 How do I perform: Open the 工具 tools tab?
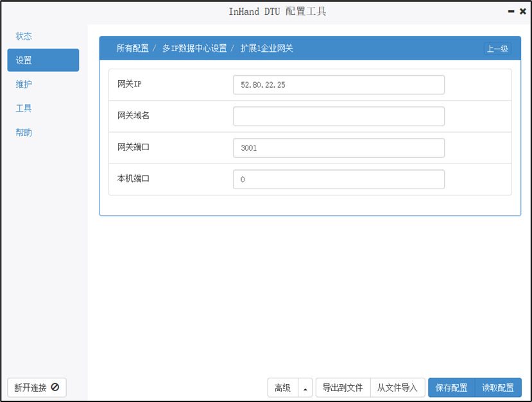click(24, 108)
